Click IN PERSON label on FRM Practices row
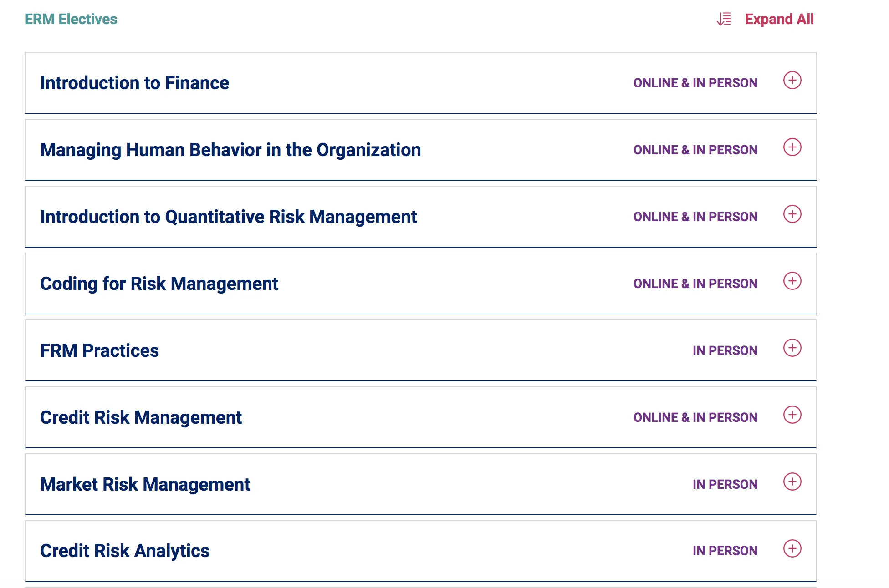 coord(725,351)
